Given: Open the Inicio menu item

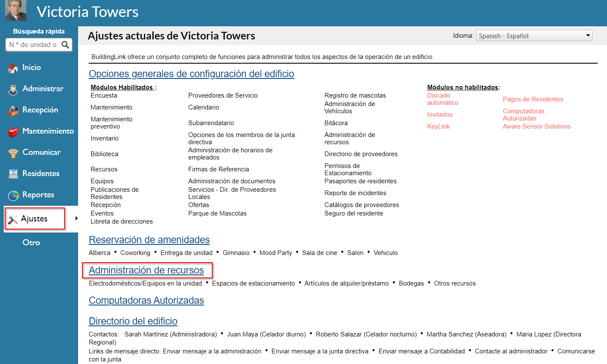Looking at the screenshot, I should [x=31, y=67].
